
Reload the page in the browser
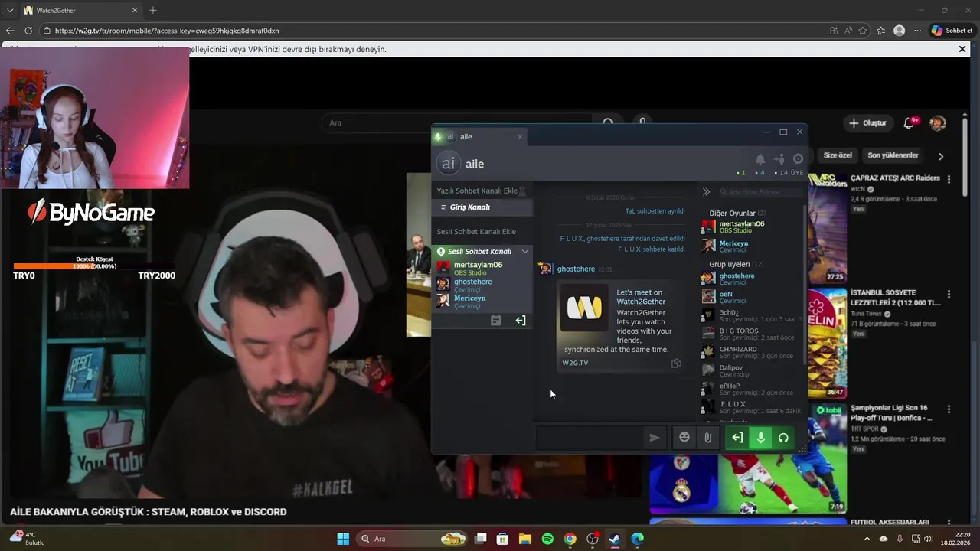click(x=28, y=31)
